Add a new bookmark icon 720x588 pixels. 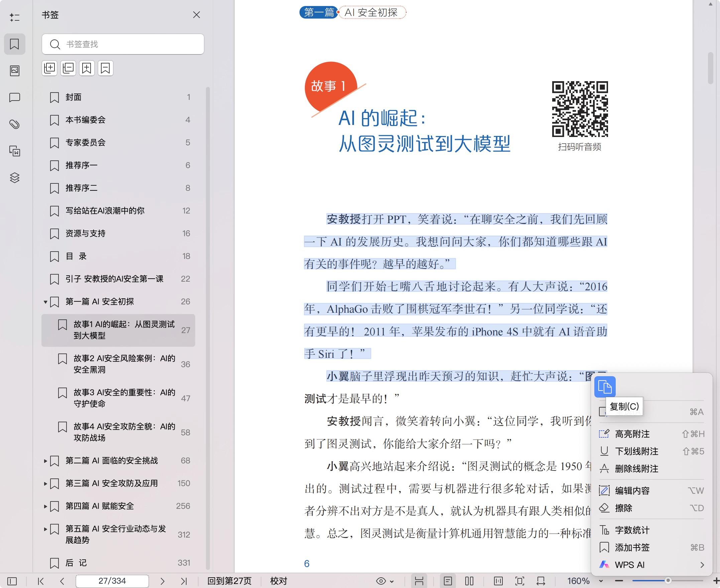tap(87, 68)
